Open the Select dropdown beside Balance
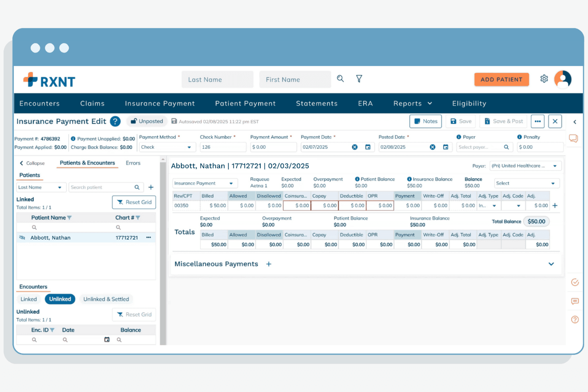This screenshot has height=392, width=588. coord(527,183)
